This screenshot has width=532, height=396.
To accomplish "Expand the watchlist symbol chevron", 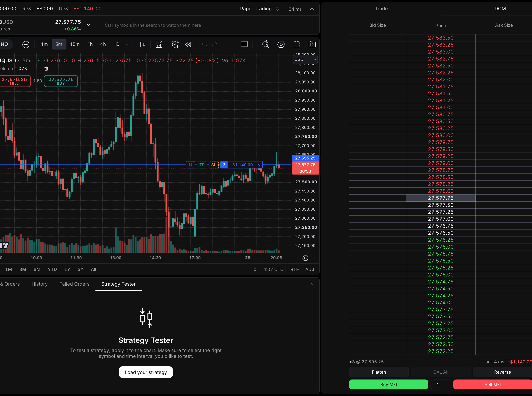I will (89, 25).
